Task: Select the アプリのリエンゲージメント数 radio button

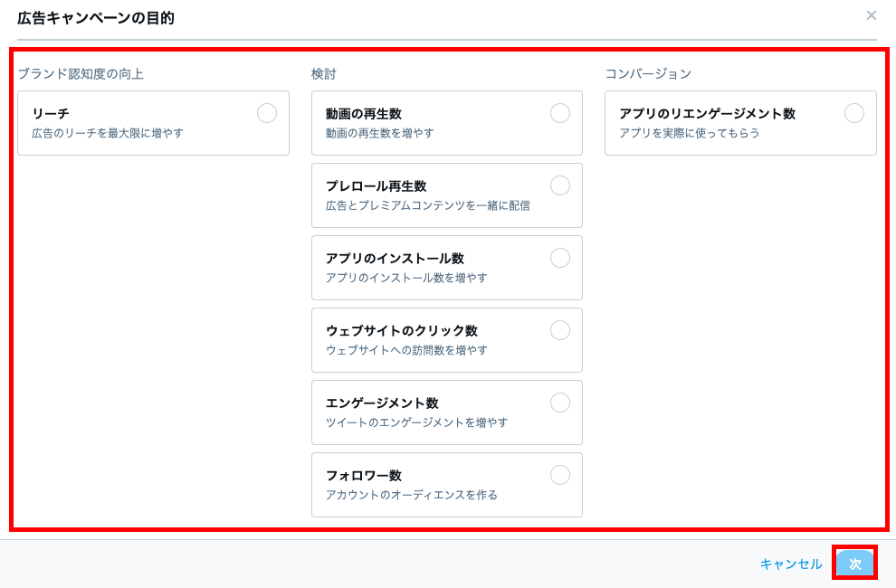Action: click(853, 113)
